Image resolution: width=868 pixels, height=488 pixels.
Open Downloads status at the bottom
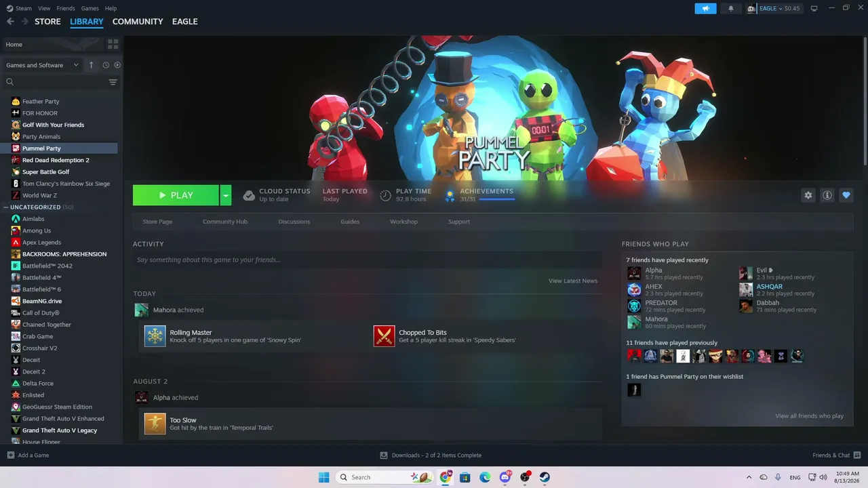tap(431, 455)
